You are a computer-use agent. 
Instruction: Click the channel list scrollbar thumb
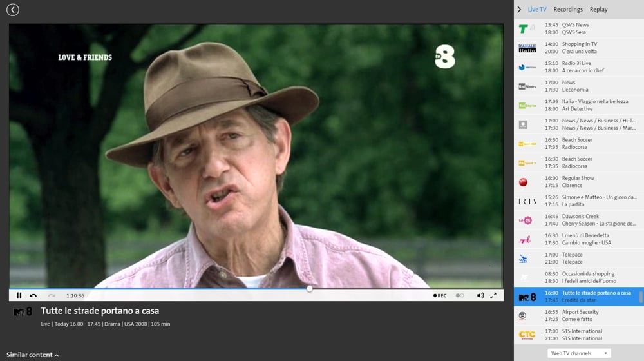pos(641,297)
